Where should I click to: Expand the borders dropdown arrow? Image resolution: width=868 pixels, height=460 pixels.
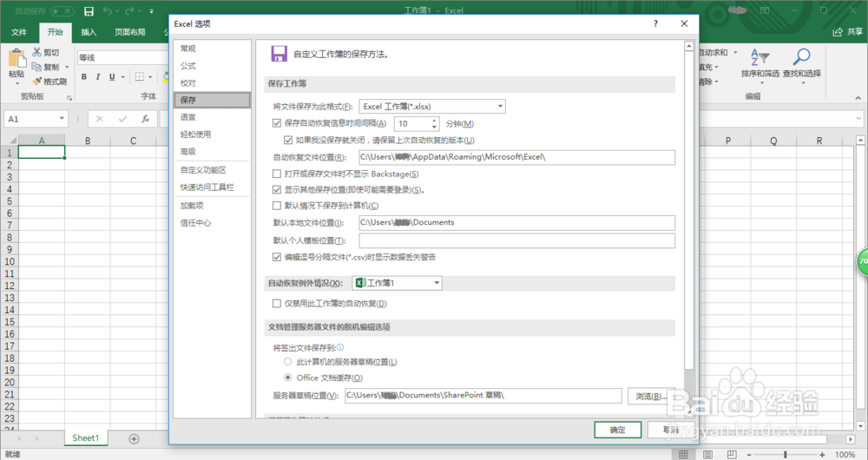(x=150, y=77)
